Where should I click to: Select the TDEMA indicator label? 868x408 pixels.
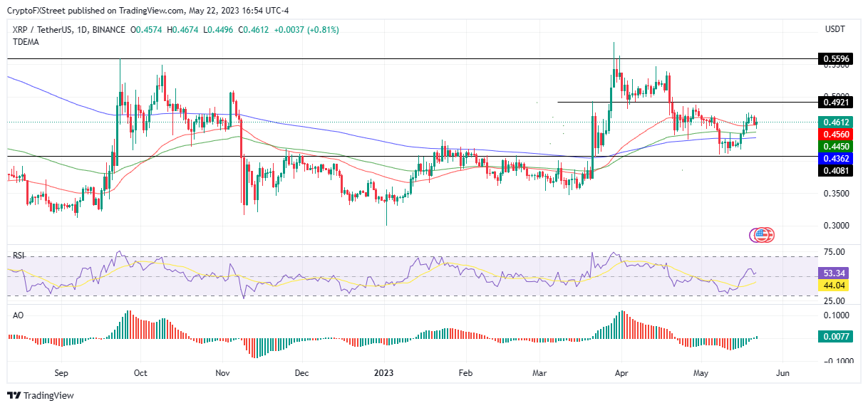tap(26, 42)
